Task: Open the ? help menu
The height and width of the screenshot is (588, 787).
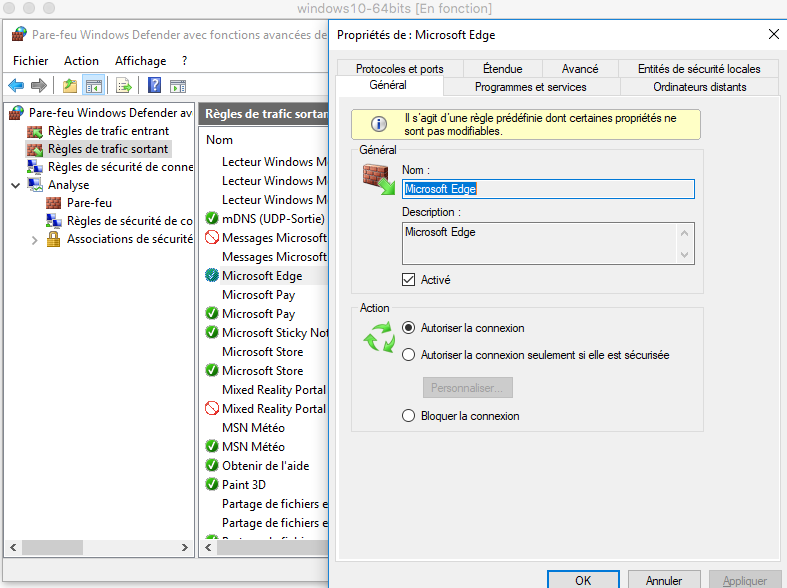Action: [184, 61]
